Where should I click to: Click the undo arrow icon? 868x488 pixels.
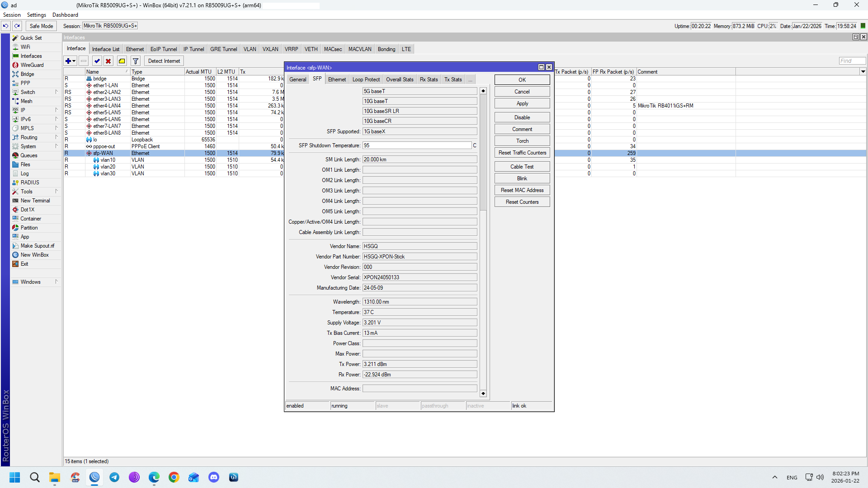(x=5, y=26)
